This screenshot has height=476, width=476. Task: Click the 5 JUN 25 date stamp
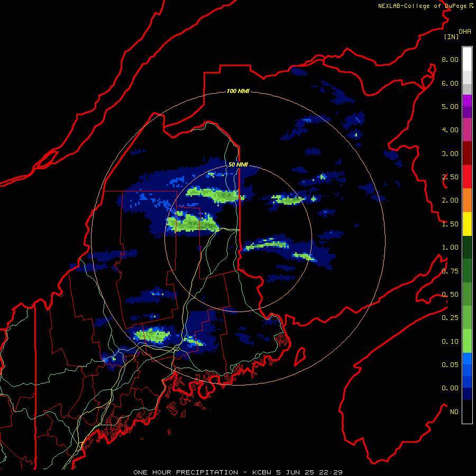296,472
